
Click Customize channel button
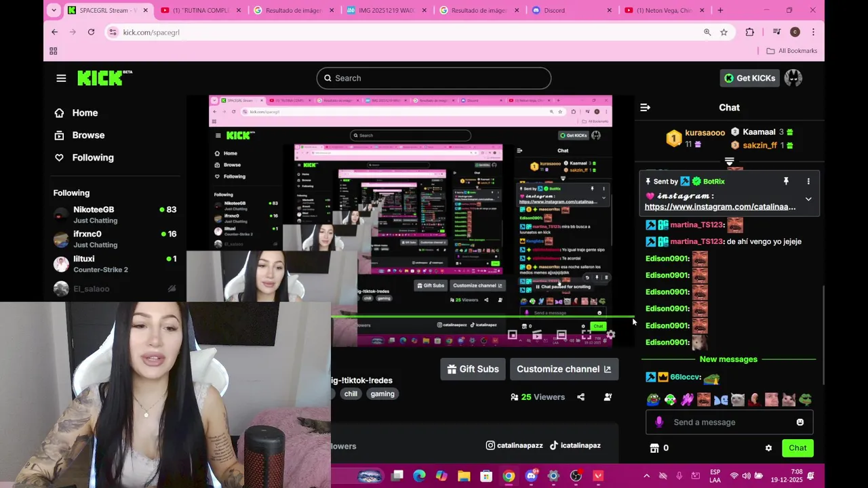(x=564, y=369)
